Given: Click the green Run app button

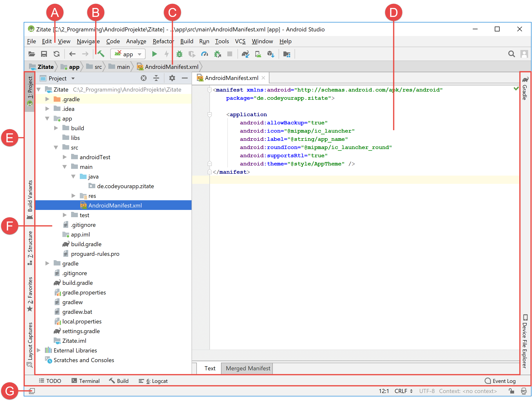Looking at the screenshot, I should click(x=154, y=54).
